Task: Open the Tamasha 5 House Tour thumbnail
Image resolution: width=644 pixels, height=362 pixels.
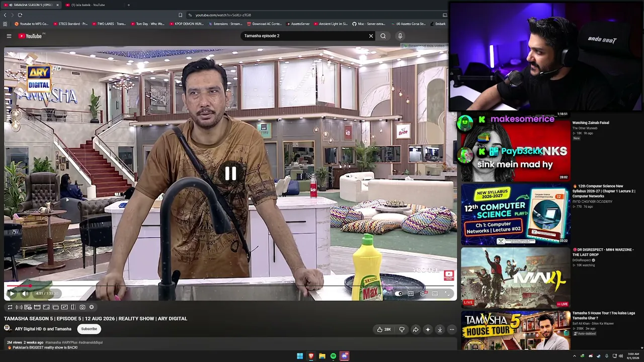Action: pos(515,330)
